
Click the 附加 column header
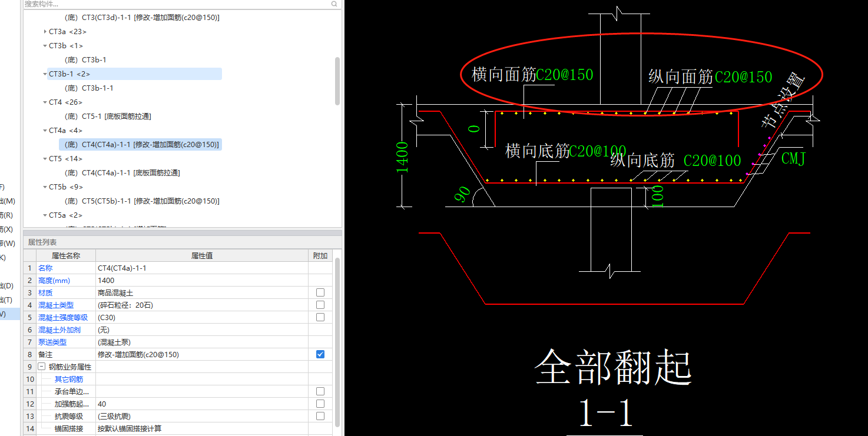(x=320, y=256)
